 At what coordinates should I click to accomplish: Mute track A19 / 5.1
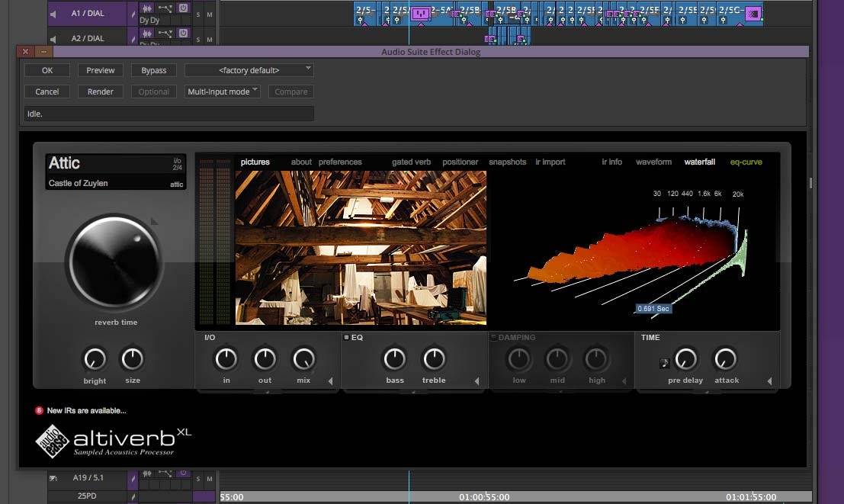(210, 479)
